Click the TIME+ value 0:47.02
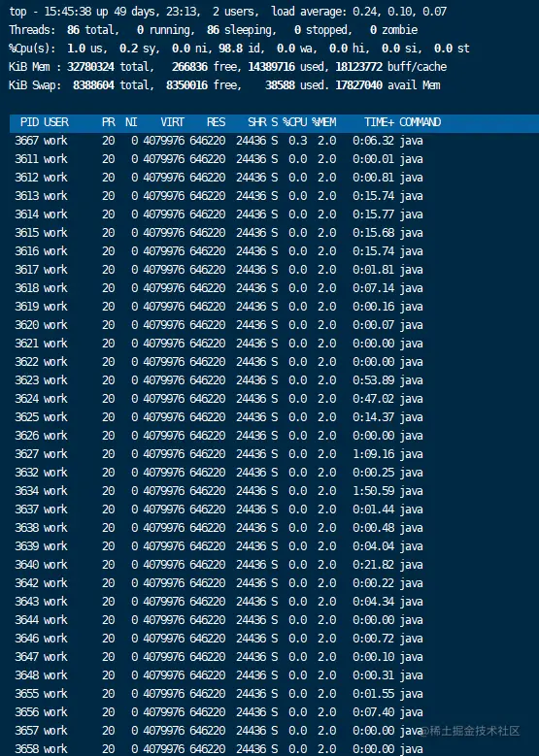 [x=374, y=399]
